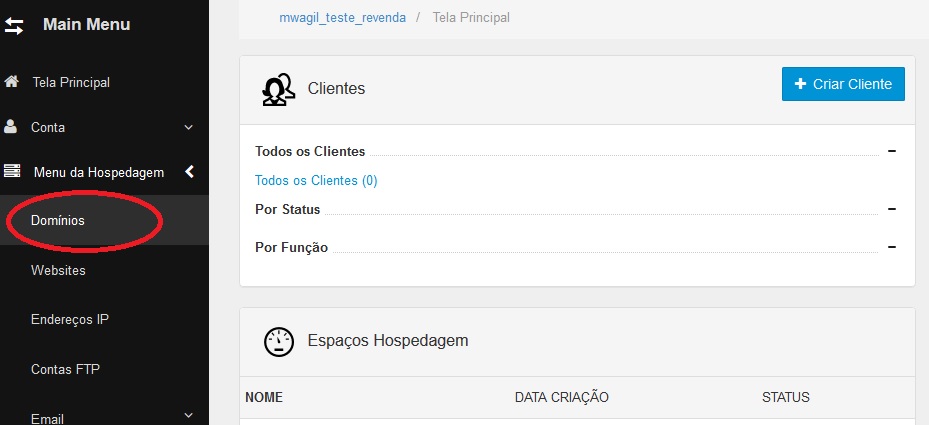The image size is (929, 425).
Task: Collapse the Todos os Clientes section
Action: coord(892,151)
